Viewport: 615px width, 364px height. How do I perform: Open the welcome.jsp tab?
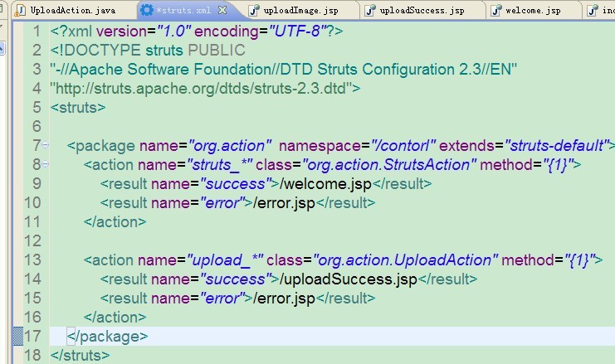pos(533,11)
